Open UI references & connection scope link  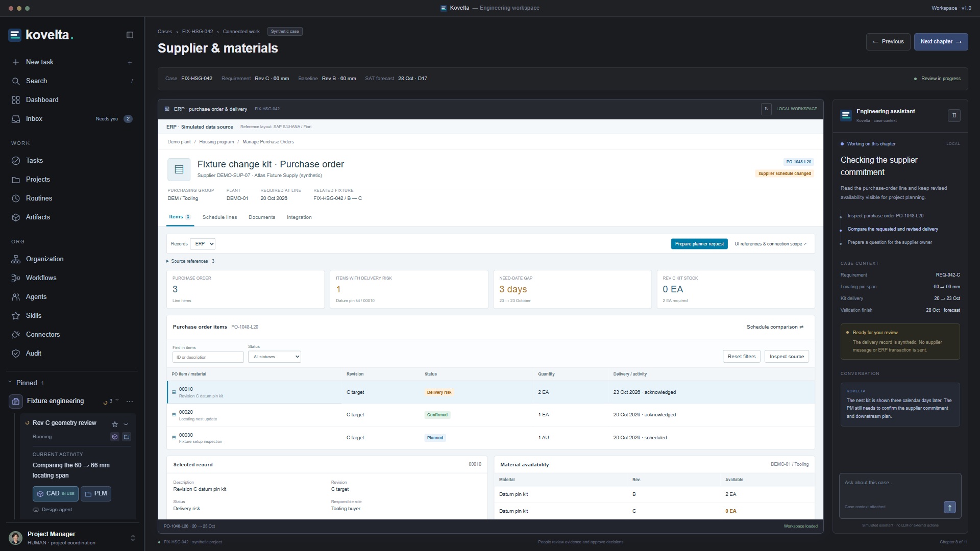(x=771, y=244)
